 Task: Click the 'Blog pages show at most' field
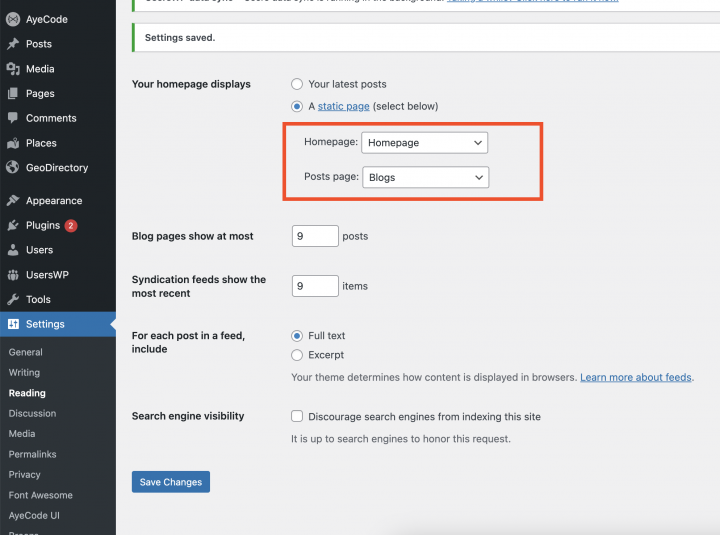tap(315, 236)
